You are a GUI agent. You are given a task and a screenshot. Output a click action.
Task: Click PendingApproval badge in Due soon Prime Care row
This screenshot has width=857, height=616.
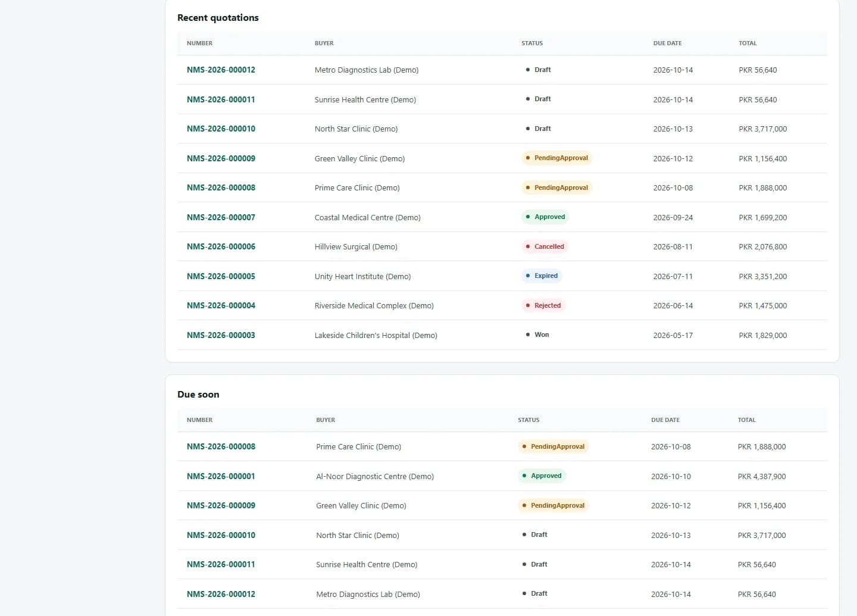(553, 446)
